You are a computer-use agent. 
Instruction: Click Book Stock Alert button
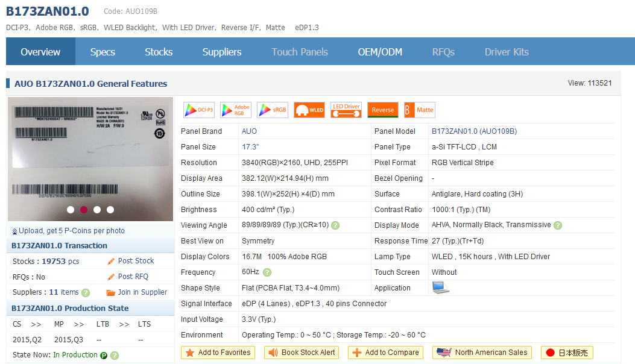click(x=302, y=353)
